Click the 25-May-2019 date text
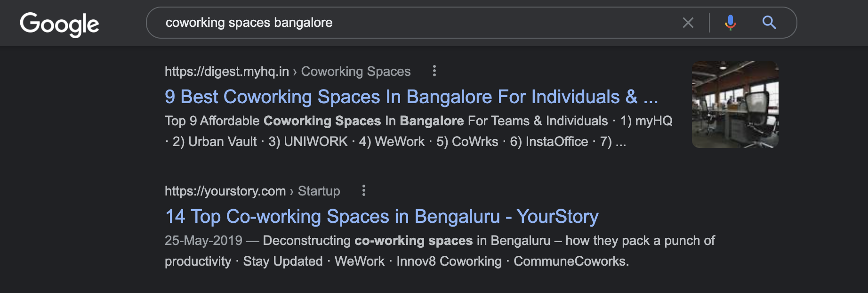 [203, 240]
